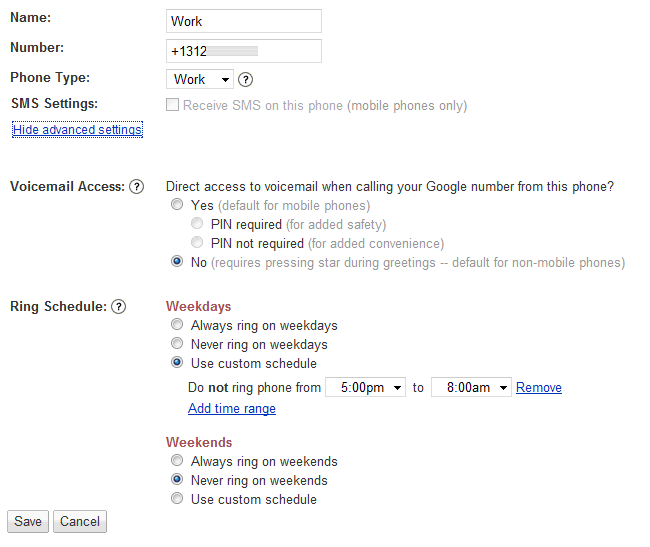The image size is (650, 547).
Task: Select Never ring on weekdays
Action: (177, 343)
